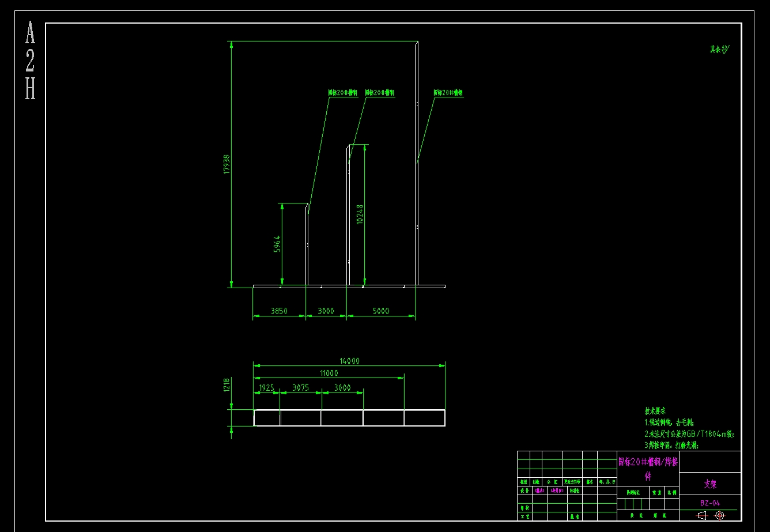The width and height of the screenshot is (770, 532).
Task: Select the 国标20#槽钢 label for the tallest post
Action: pyautogui.click(x=448, y=92)
